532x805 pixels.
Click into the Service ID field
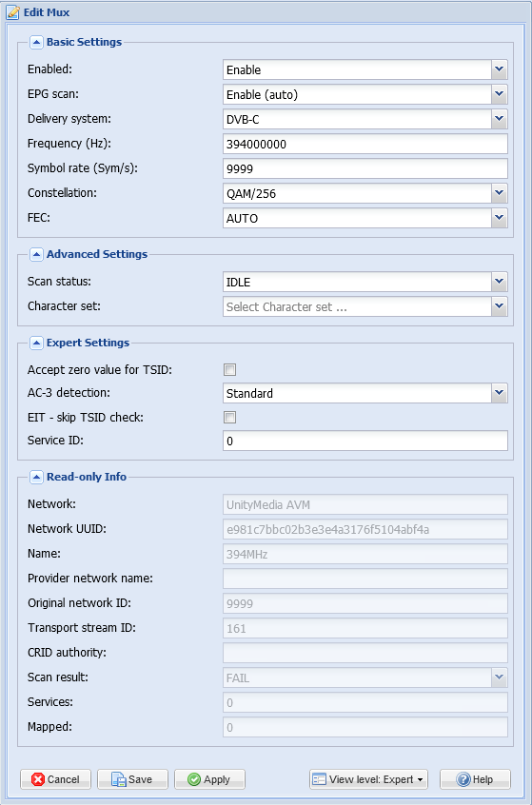click(x=365, y=441)
